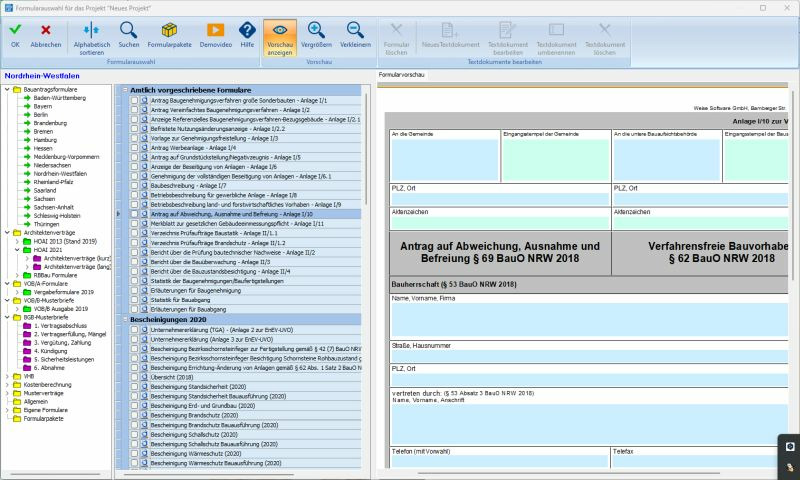Open magenta Architektenverträge (kurz) folder
The image size is (800, 480).
pyautogui.click(x=37, y=259)
